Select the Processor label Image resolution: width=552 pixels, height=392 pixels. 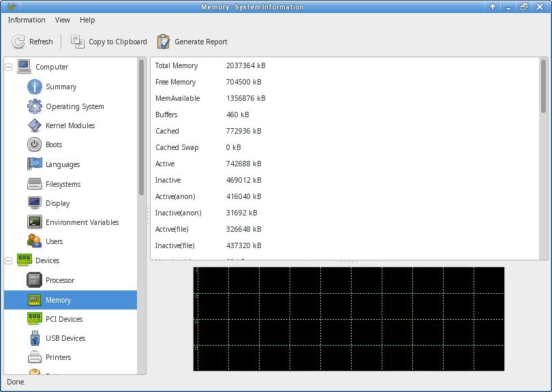60,280
